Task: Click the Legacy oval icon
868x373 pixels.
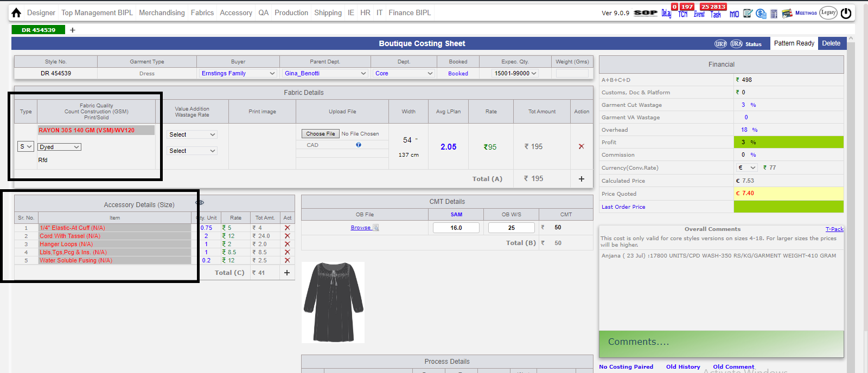Action: pos(828,13)
